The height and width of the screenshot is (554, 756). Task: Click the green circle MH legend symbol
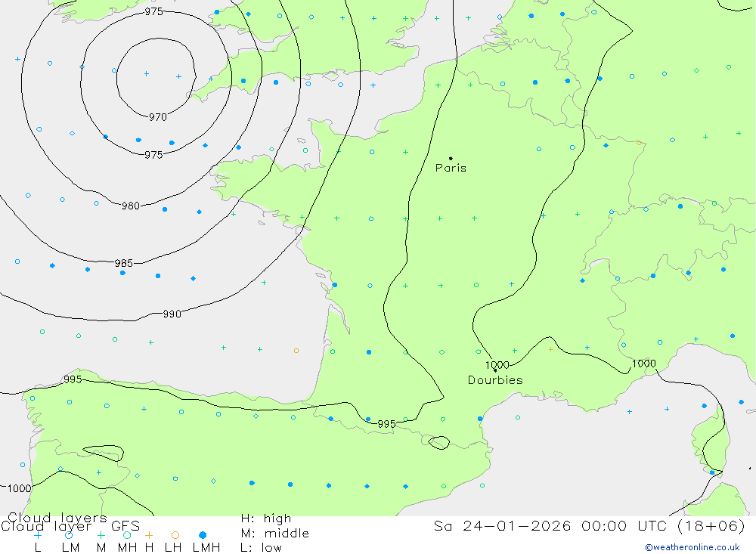pos(127,535)
